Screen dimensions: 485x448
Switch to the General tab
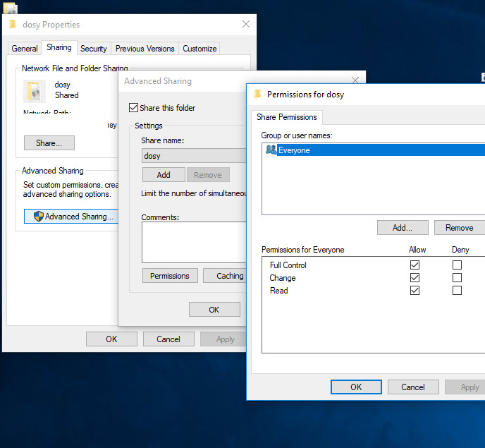coord(25,49)
